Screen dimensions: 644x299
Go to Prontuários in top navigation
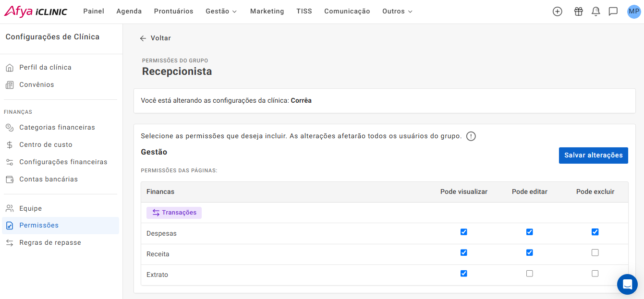(173, 12)
